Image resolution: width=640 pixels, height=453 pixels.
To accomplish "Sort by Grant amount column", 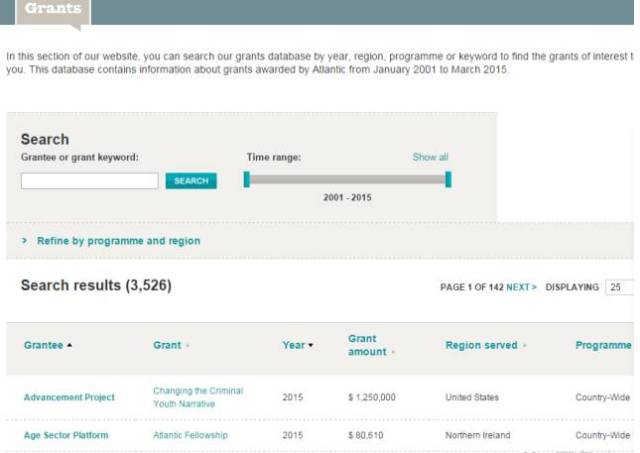I will point(367,345).
